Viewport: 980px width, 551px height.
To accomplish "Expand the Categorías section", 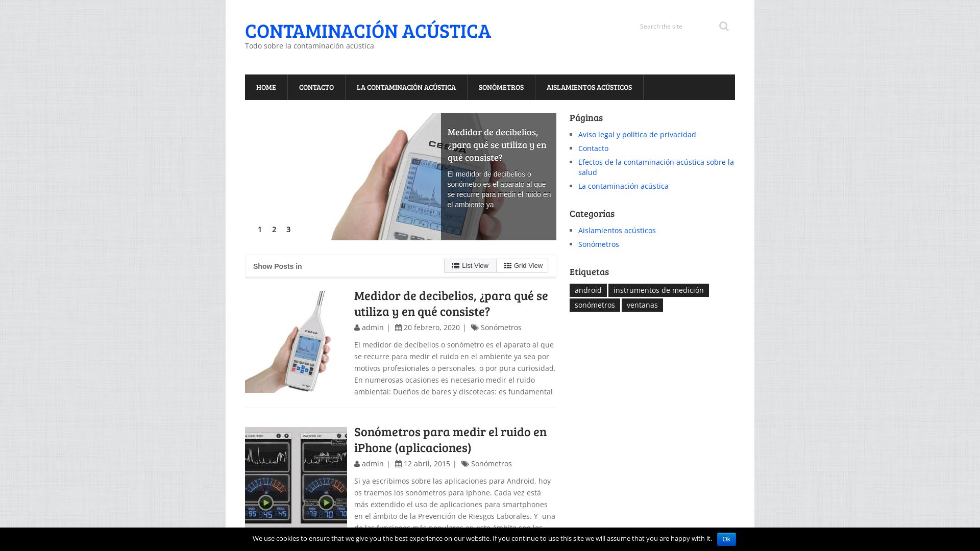I will point(592,213).
